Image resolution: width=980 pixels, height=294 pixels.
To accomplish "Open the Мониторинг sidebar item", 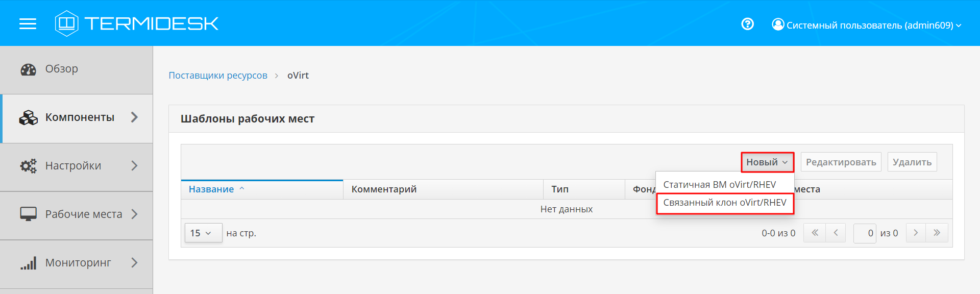I will click(x=77, y=263).
